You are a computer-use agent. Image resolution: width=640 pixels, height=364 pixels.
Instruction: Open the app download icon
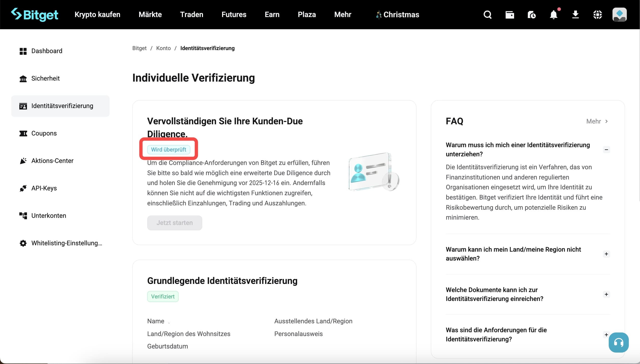[575, 14]
